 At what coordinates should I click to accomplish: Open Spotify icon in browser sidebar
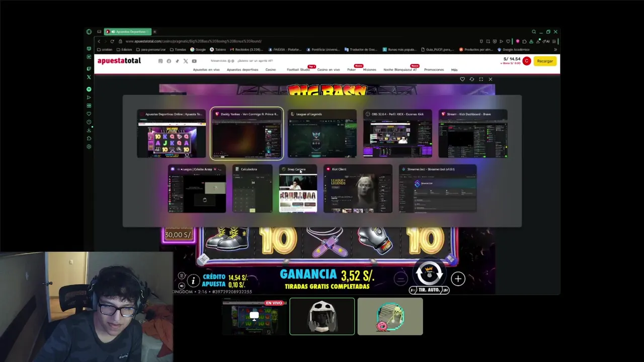point(89,89)
